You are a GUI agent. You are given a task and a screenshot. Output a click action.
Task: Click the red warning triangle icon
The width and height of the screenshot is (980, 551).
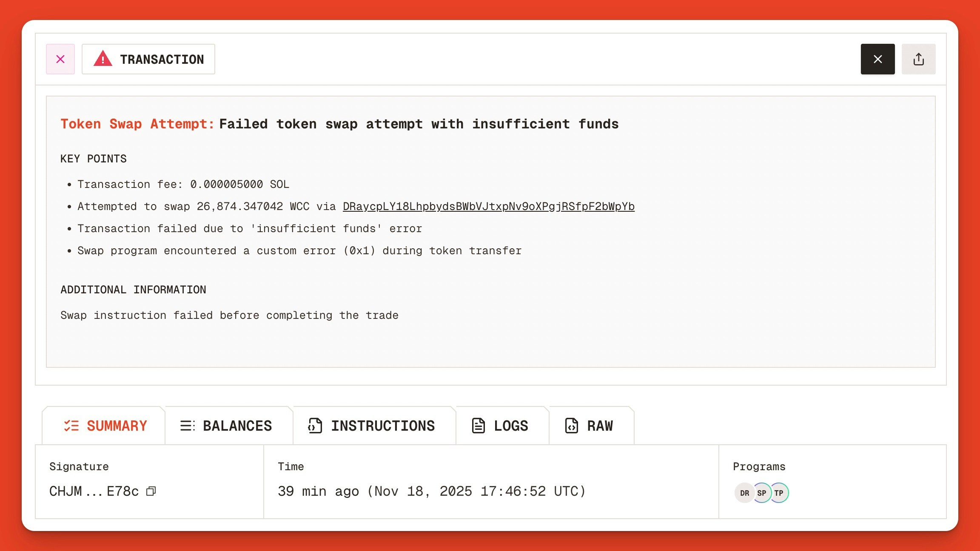pyautogui.click(x=103, y=59)
